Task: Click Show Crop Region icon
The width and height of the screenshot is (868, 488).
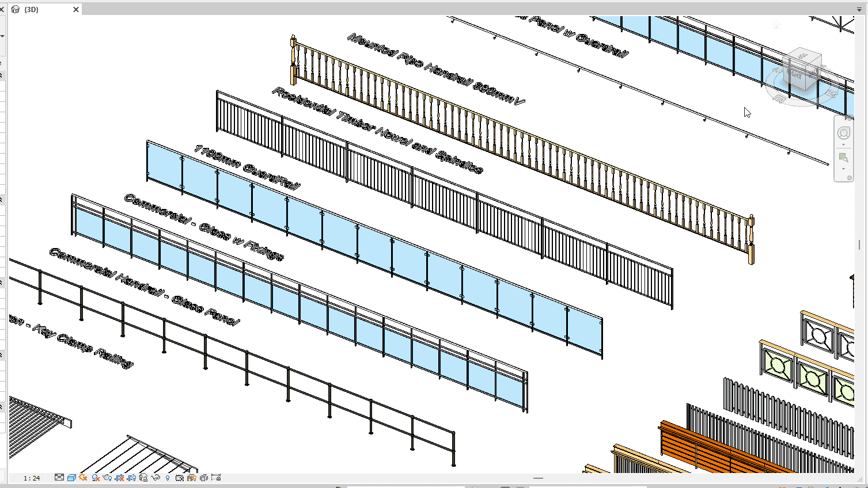Action: pyautogui.click(x=132, y=478)
